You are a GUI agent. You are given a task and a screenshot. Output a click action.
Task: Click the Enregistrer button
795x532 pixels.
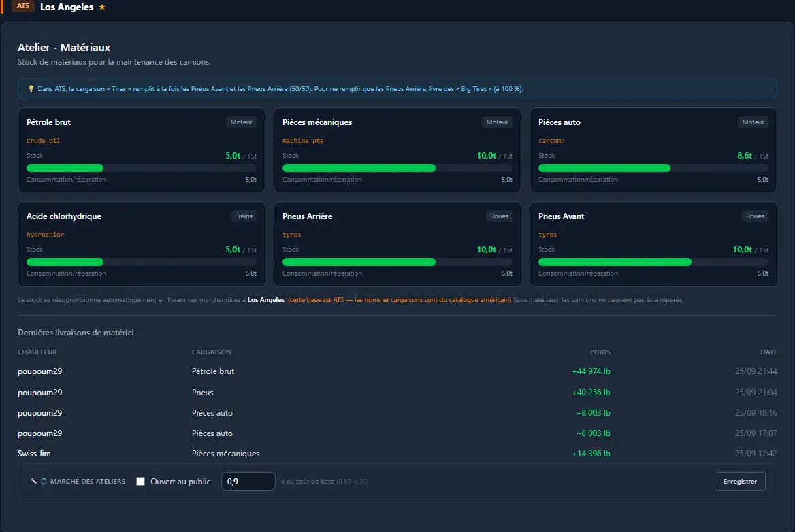click(x=740, y=482)
